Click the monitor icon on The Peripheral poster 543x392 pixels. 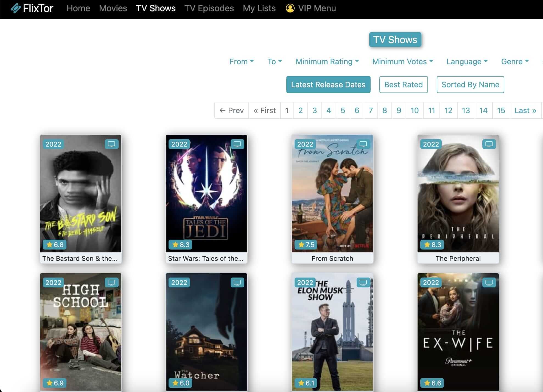489,144
